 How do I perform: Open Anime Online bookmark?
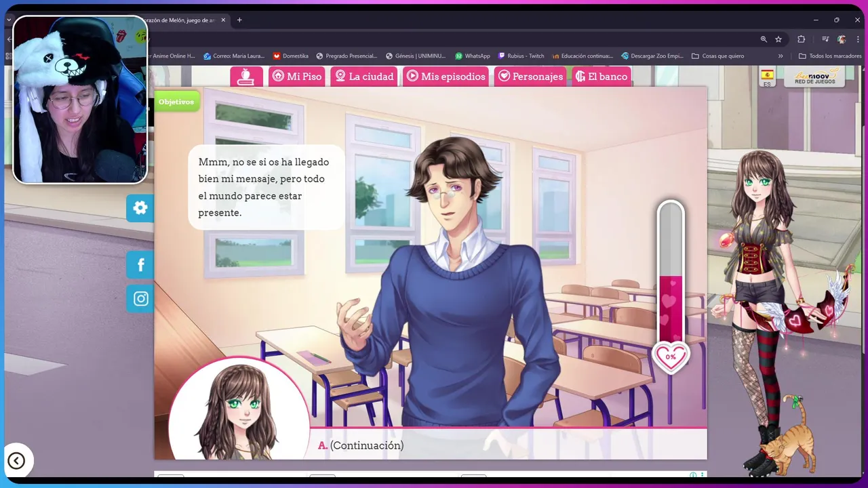coord(172,56)
